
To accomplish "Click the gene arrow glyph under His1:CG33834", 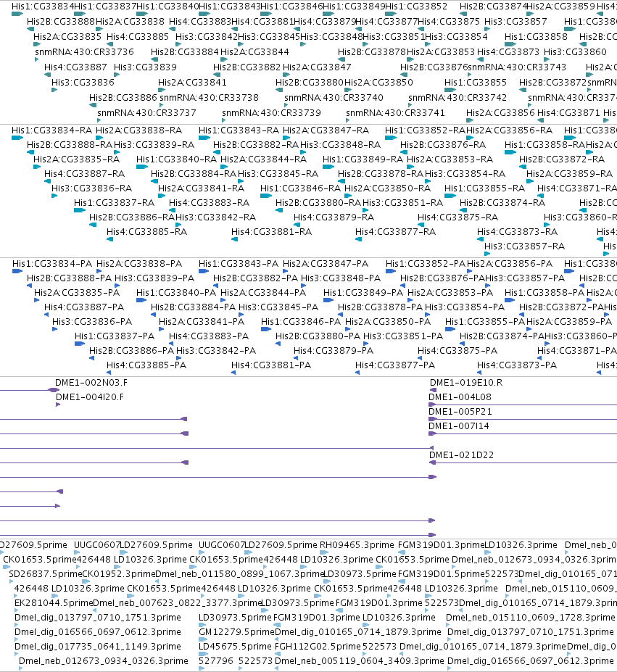I will tap(17, 14).
